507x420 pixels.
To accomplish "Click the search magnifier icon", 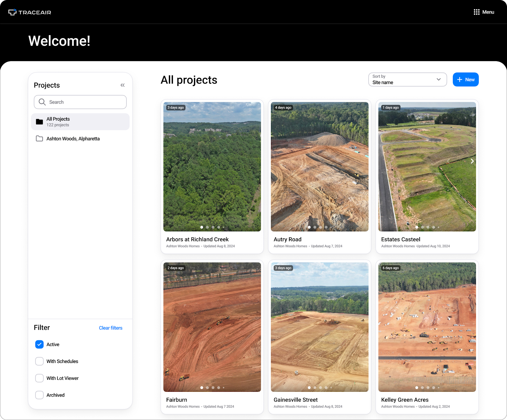I will tap(42, 102).
